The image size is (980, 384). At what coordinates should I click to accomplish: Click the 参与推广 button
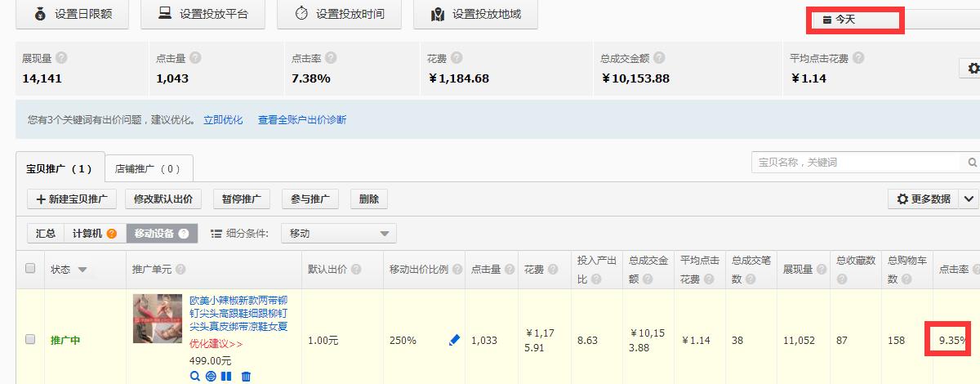click(310, 199)
